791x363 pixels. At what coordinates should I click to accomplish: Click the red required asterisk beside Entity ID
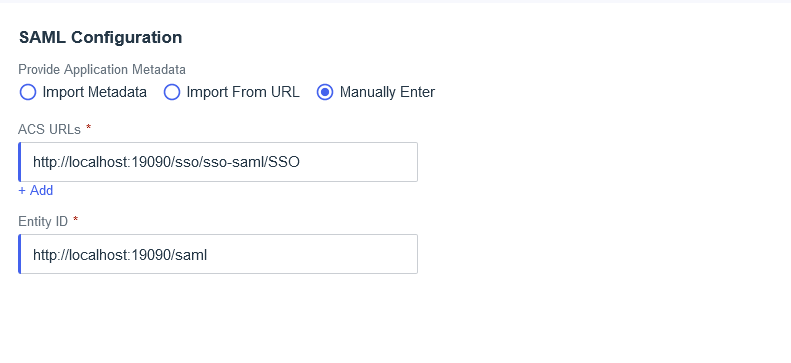pos(76,220)
